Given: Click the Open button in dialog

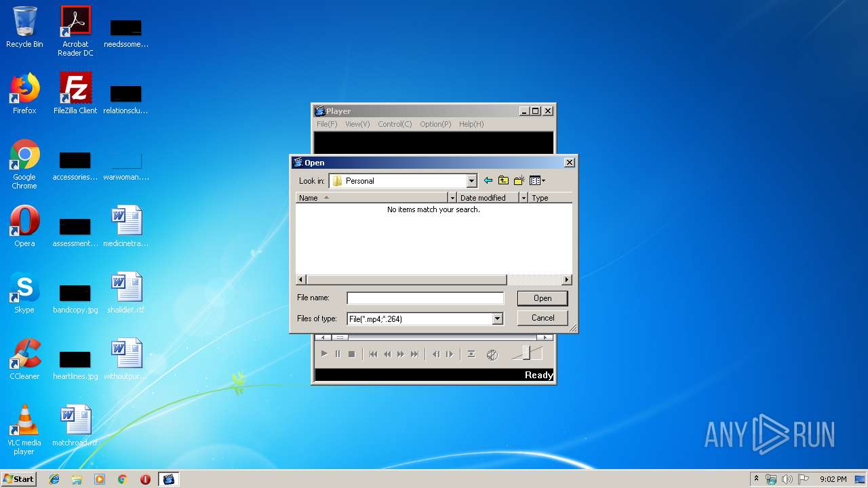Looking at the screenshot, I should point(542,298).
